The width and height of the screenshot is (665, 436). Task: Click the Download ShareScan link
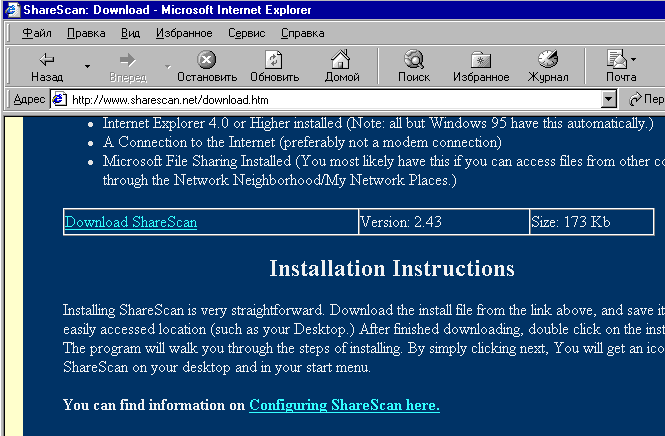pyautogui.click(x=131, y=222)
